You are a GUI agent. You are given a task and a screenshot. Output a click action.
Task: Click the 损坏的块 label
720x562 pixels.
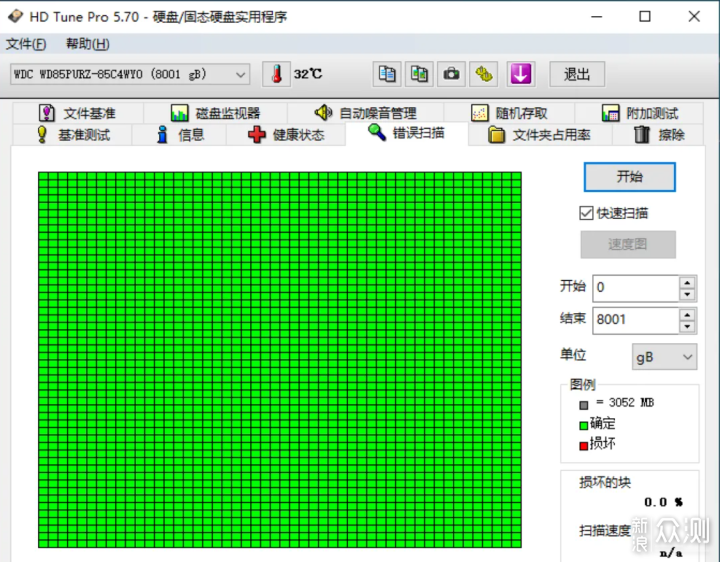click(605, 482)
